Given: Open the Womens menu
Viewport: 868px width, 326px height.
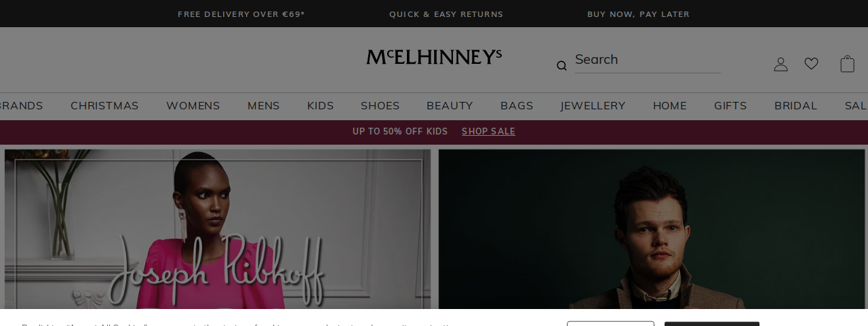Looking at the screenshot, I should click(193, 106).
